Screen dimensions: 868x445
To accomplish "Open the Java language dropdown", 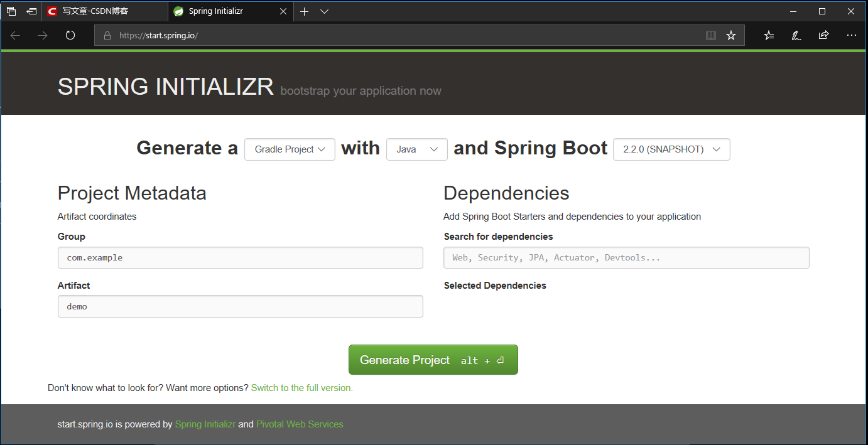I will pyautogui.click(x=417, y=149).
